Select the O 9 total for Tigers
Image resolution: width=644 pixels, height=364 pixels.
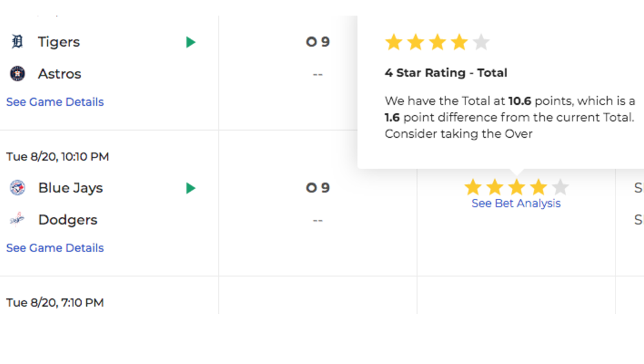click(x=318, y=42)
